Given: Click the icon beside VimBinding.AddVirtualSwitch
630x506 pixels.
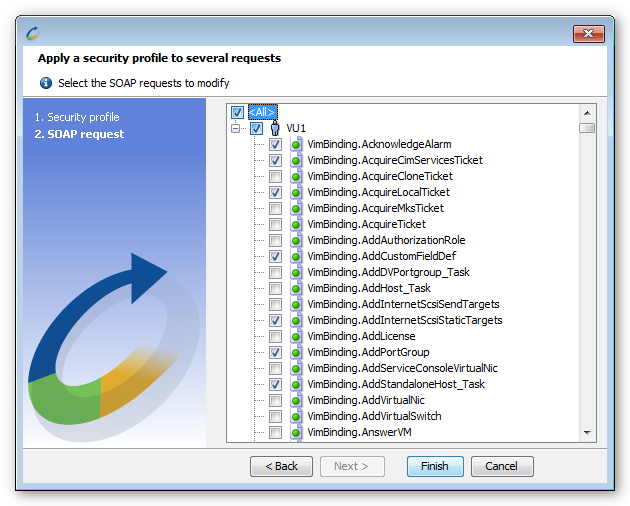Looking at the screenshot, I should [296, 416].
